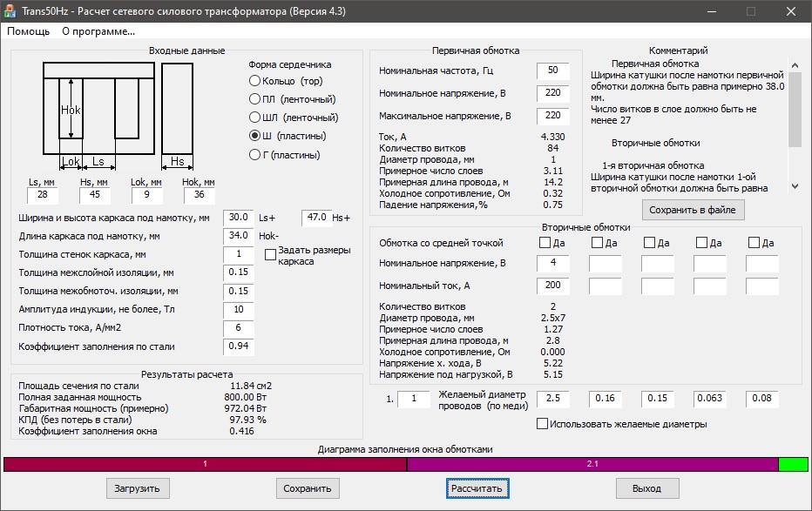Click desired diameter field showing 0.063
The height and width of the screenshot is (511, 812).
point(710,399)
